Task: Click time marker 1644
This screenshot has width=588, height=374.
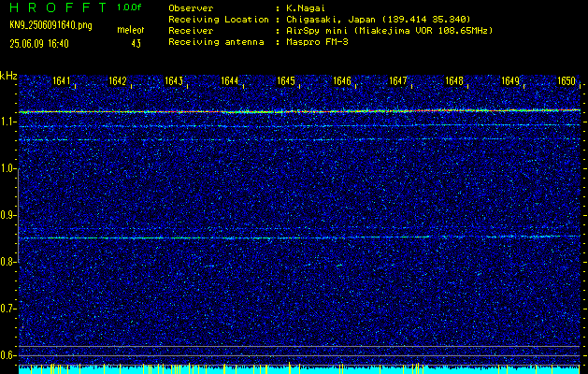Action: (x=230, y=81)
